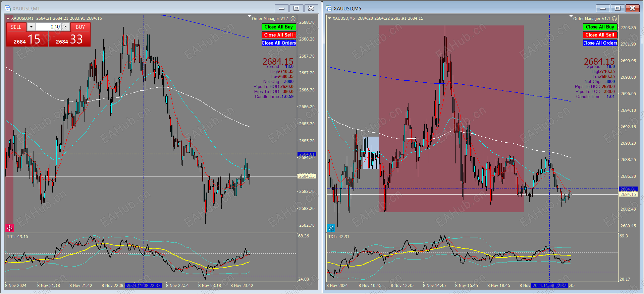Image resolution: width=644 pixels, height=294 pixels.
Task: Click the smiley face icon on M1 chart
Action: pyautogui.click(x=293, y=19)
